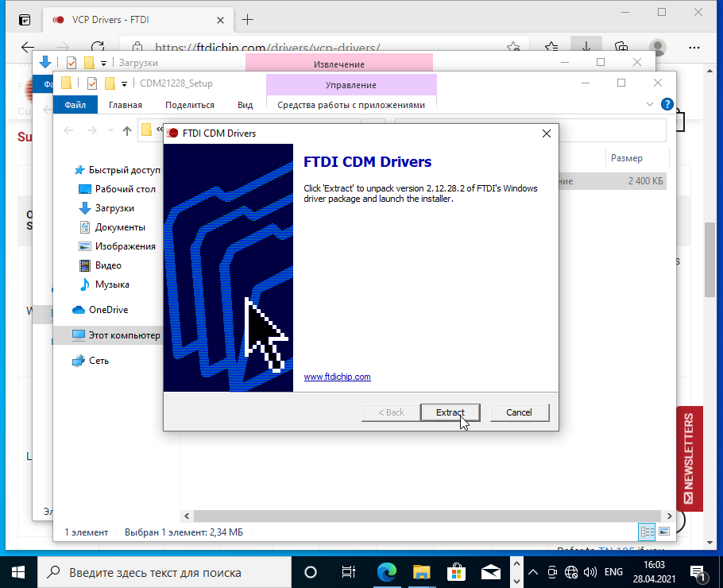Open the notification center icon
Screen dimensions: 723x588
click(698, 573)
